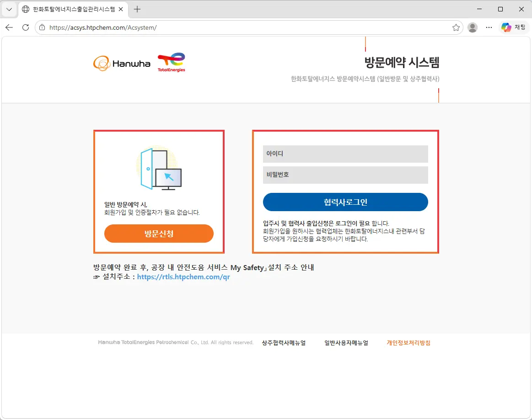This screenshot has width=532, height=420.
Task: Open 일반사용자메뉴얼 footer link
Action: tap(346, 343)
